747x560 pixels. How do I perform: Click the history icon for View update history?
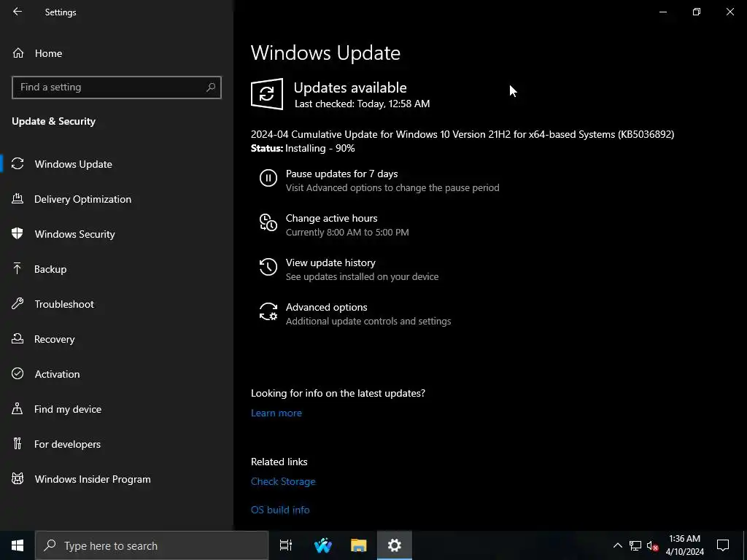coord(268,267)
